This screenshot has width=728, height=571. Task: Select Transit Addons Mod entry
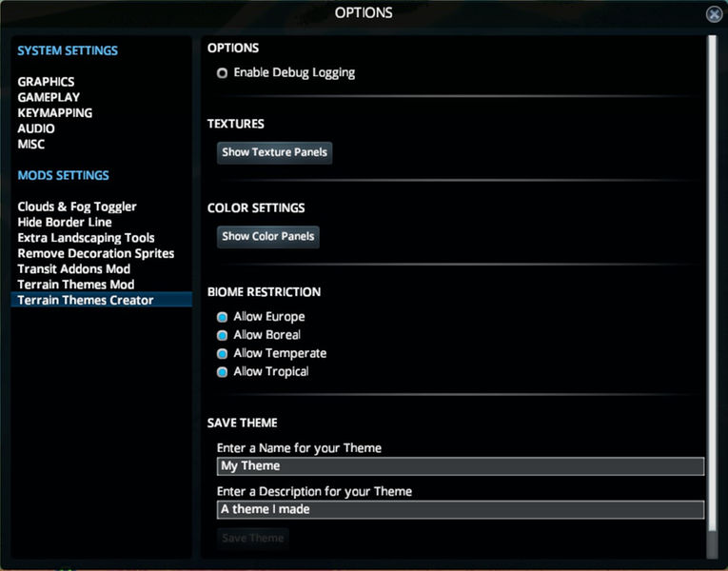coord(73,269)
